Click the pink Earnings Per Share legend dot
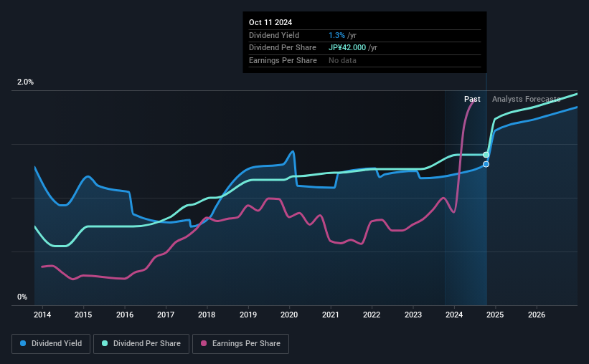The height and width of the screenshot is (364, 589). [204, 344]
